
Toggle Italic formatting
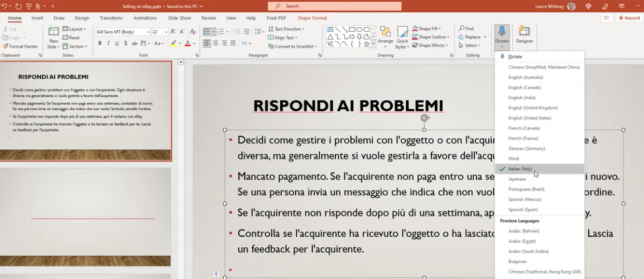(x=108, y=44)
